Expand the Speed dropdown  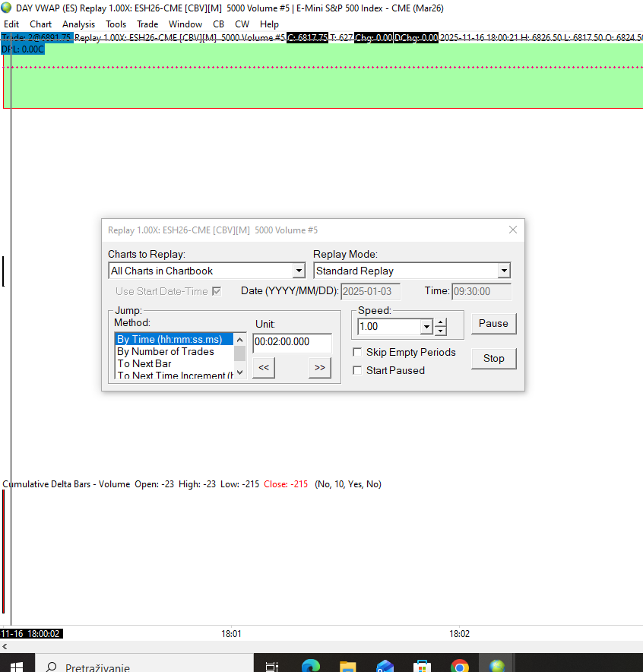[426, 327]
